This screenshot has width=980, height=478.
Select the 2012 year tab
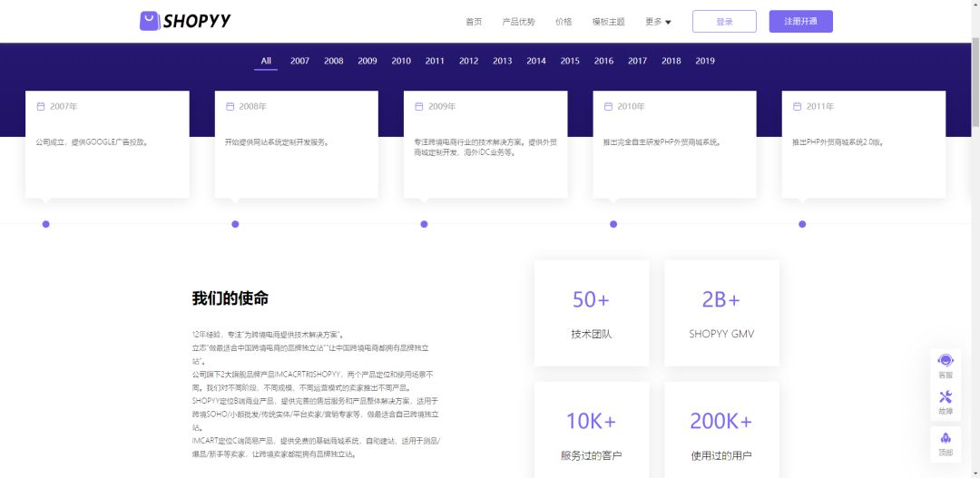coord(469,61)
